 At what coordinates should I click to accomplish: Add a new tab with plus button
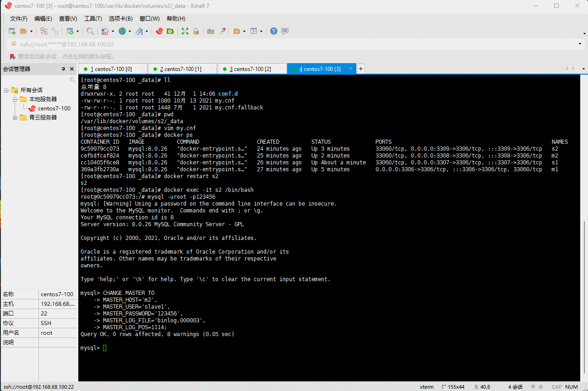(361, 69)
